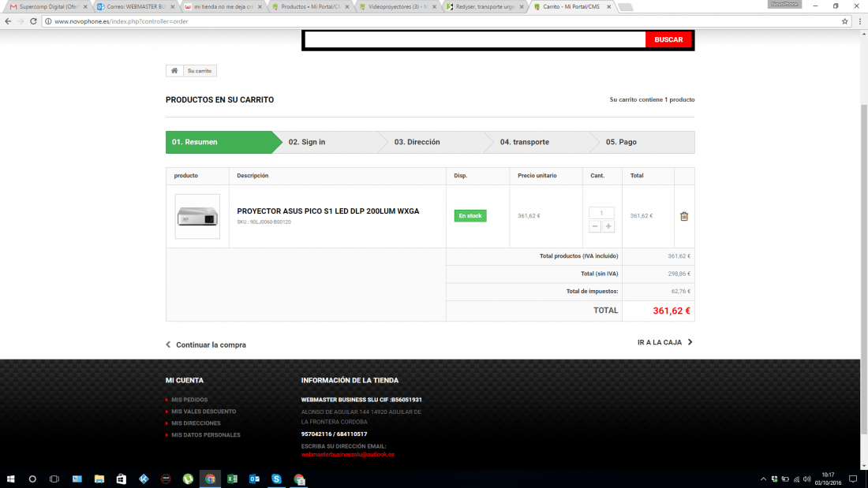The height and width of the screenshot is (488, 868).
Task: View site information icon in address bar
Action: coord(48,21)
